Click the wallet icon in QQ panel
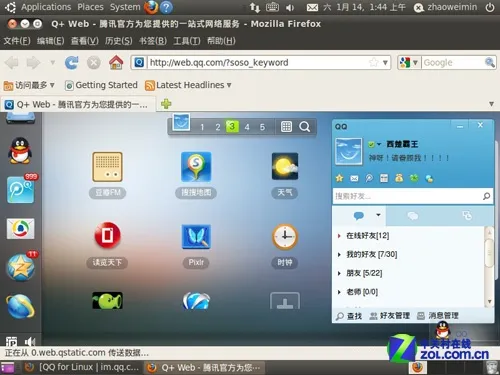Image resolution: width=500 pixels, height=375 pixels. tap(399, 178)
